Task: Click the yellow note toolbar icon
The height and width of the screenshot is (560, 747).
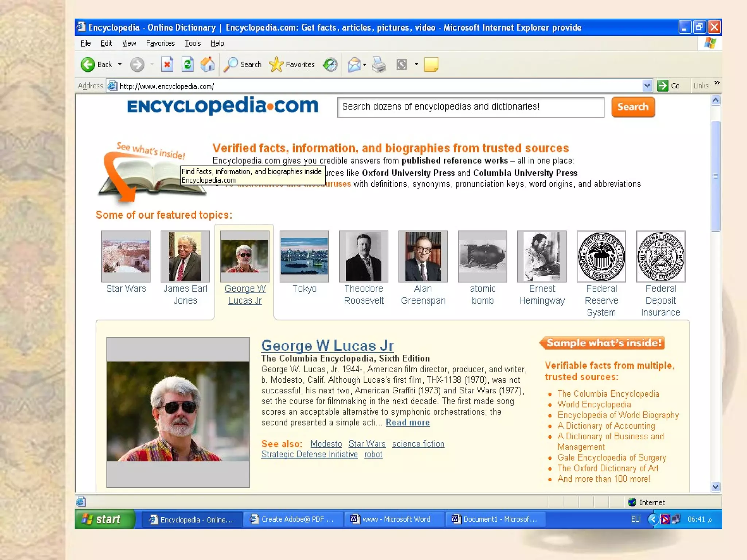Action: point(431,65)
